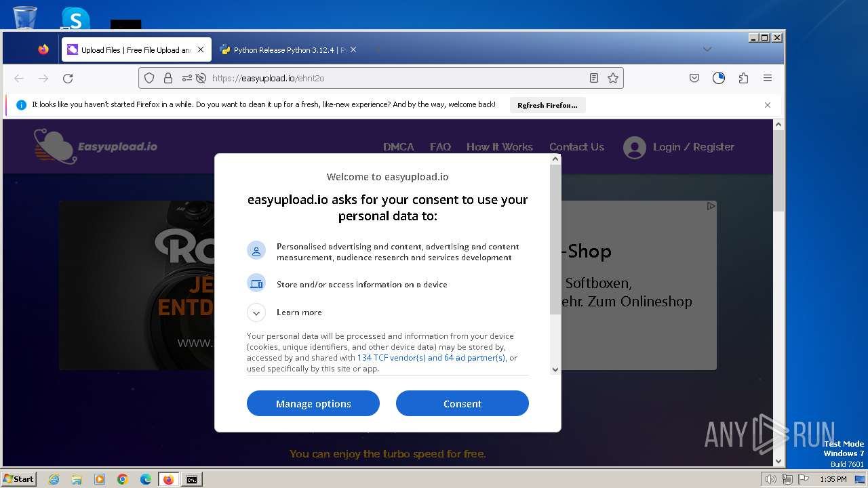Click page scrollbar down arrow
The width and height of the screenshot is (868, 488).
tap(778, 461)
